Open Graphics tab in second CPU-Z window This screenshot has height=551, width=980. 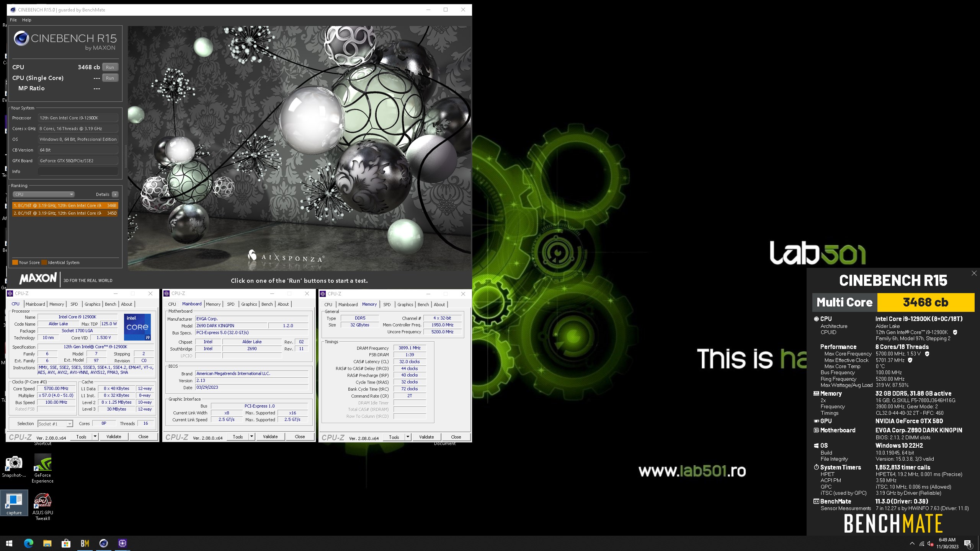click(249, 304)
